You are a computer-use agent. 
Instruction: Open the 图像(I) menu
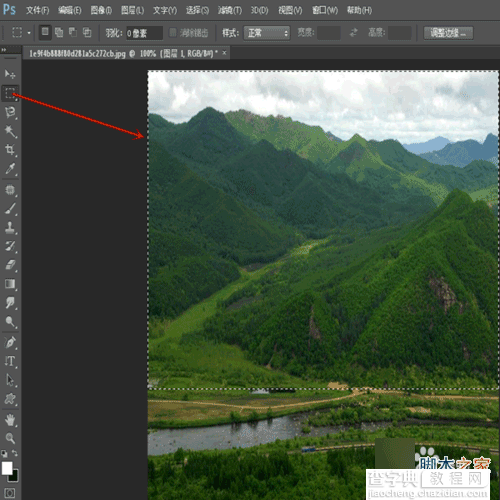tap(101, 10)
